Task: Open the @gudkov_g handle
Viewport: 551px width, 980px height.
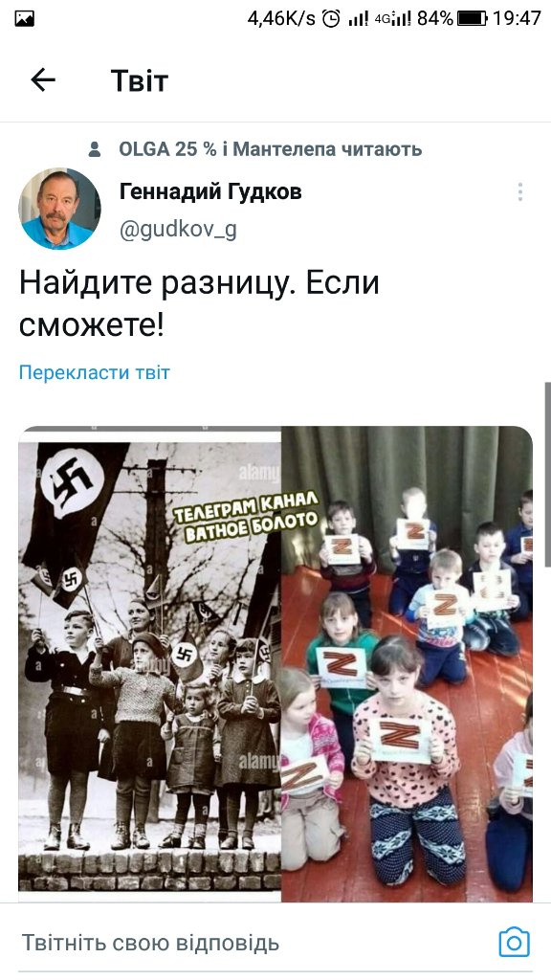Action: coord(178,230)
